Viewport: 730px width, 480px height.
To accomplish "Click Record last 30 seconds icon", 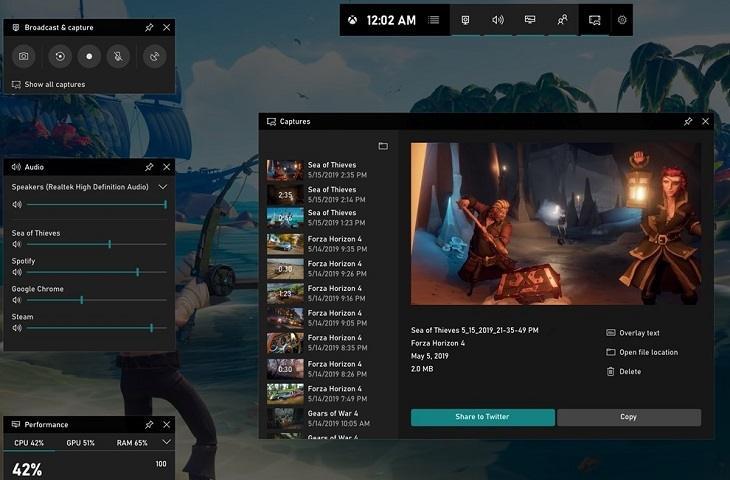I will 60,56.
